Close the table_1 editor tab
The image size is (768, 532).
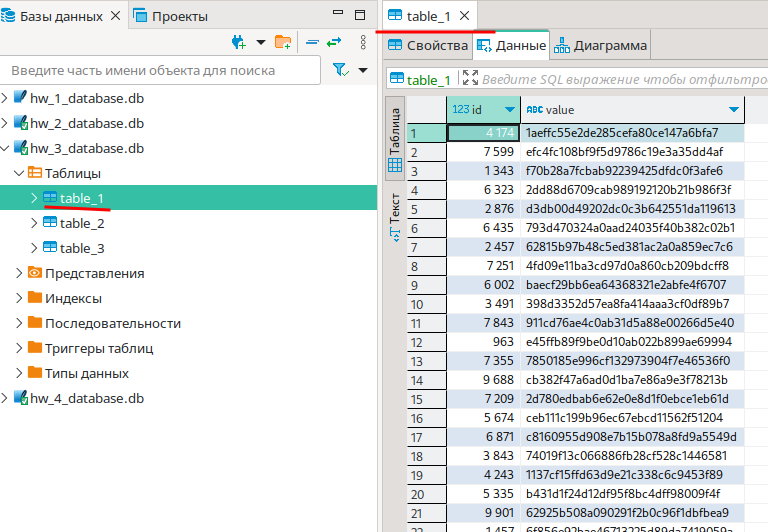tap(464, 16)
